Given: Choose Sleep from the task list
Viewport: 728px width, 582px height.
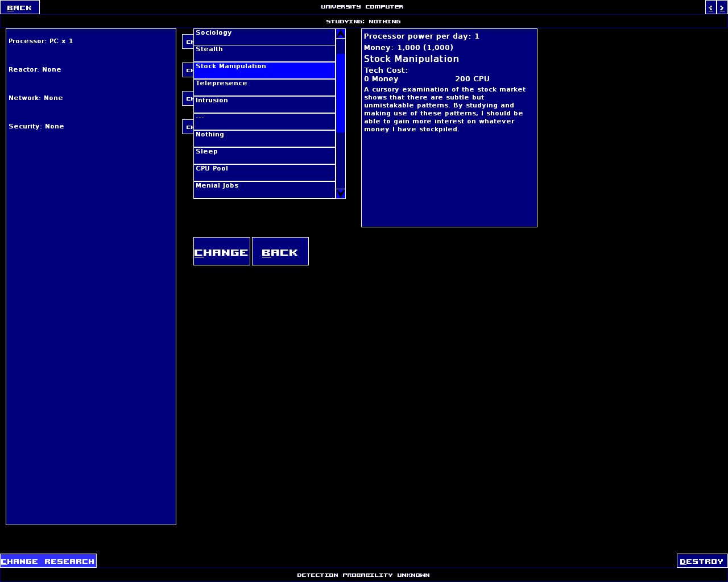Looking at the screenshot, I should 264,156.
